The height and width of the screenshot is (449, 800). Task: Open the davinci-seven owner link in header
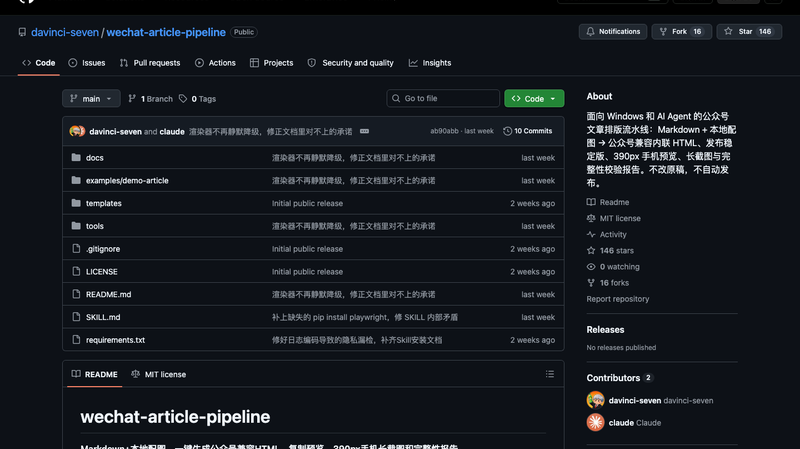tap(65, 32)
